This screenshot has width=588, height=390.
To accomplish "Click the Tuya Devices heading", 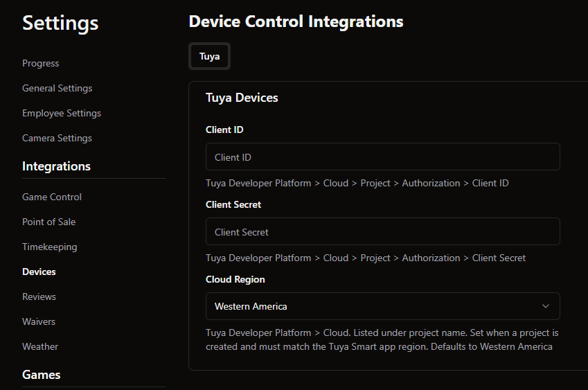I will coord(242,98).
